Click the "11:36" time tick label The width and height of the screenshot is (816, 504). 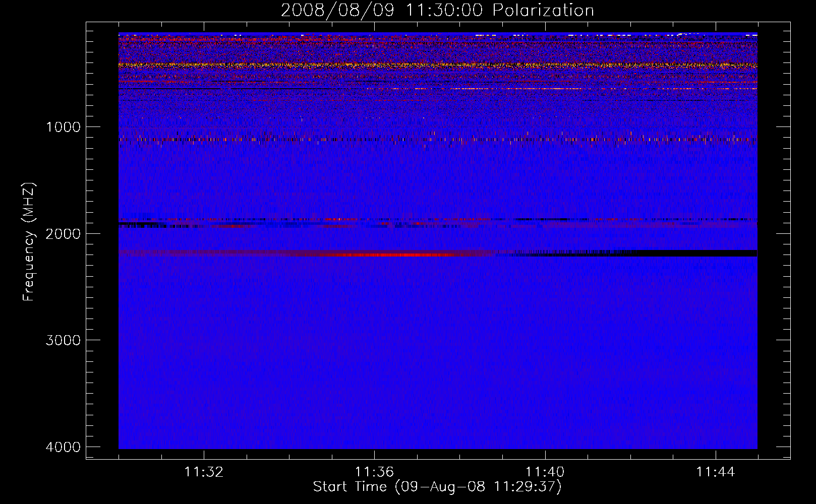(374, 472)
